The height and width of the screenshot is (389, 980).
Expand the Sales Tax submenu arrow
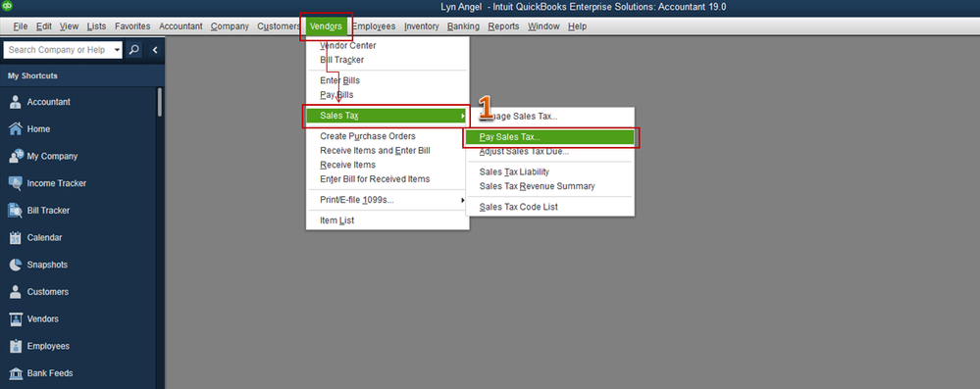[462, 116]
